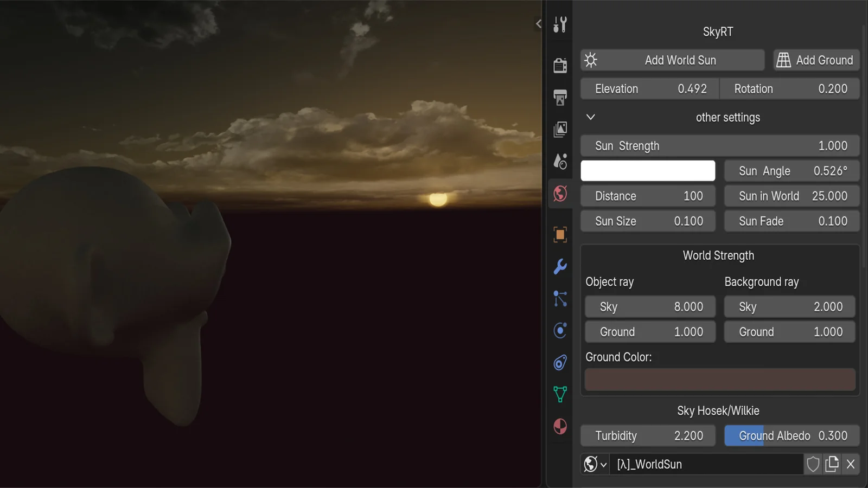
Task: Click Add Ground
Action: (816, 60)
